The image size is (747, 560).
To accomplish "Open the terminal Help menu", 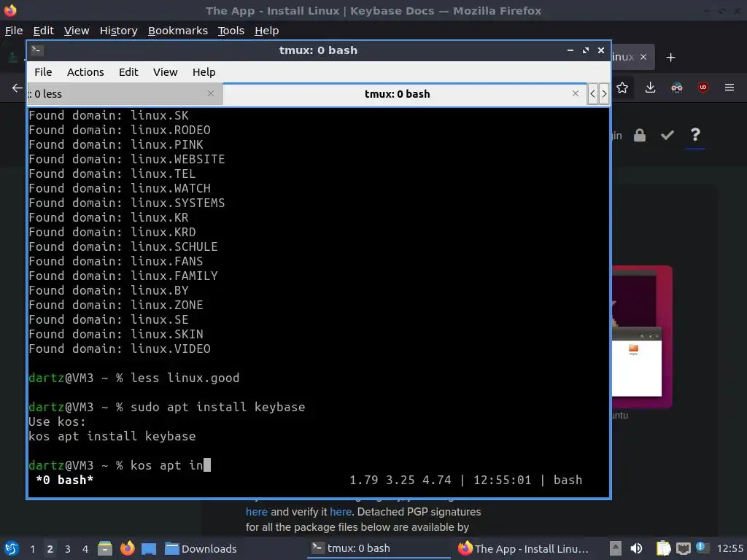I will [x=204, y=72].
